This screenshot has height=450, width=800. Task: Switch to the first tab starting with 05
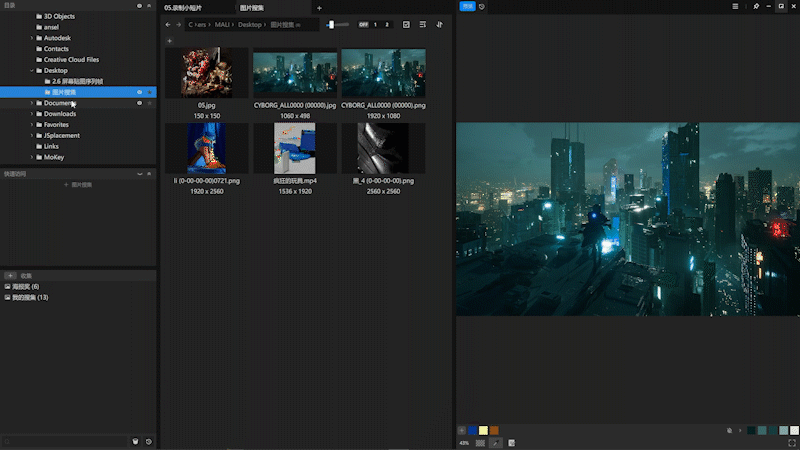pos(183,8)
